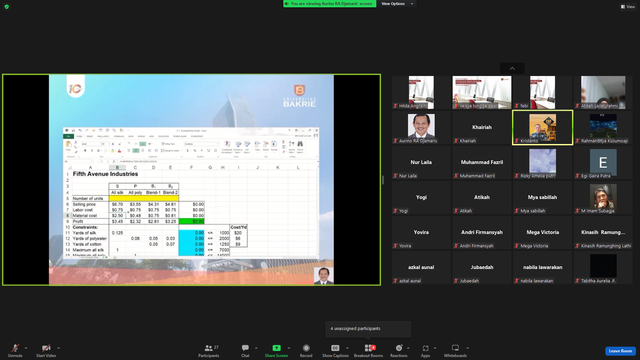
Task: Expand the arrow next to Apps
Action: click(435, 348)
